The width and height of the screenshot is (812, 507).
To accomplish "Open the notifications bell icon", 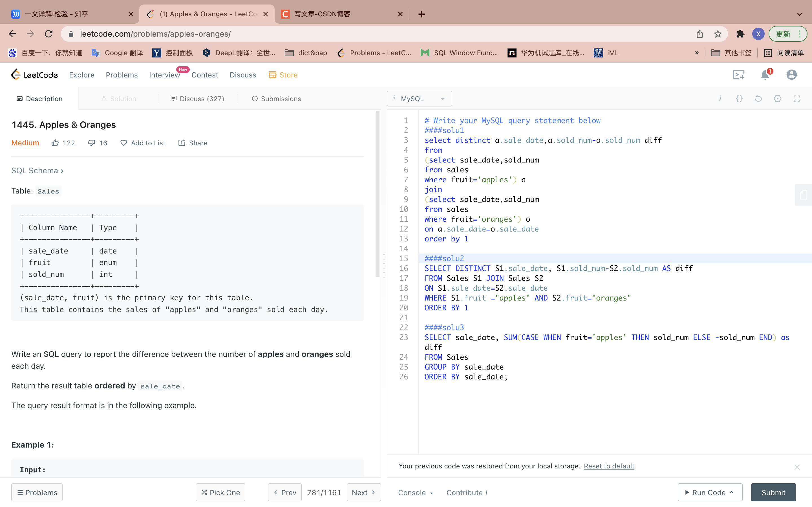I will pyautogui.click(x=765, y=74).
